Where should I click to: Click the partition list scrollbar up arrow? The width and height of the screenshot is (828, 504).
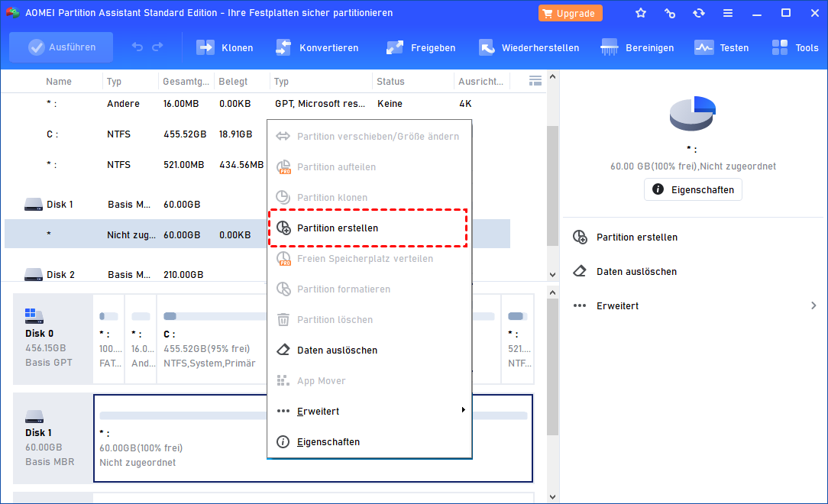pyautogui.click(x=552, y=76)
